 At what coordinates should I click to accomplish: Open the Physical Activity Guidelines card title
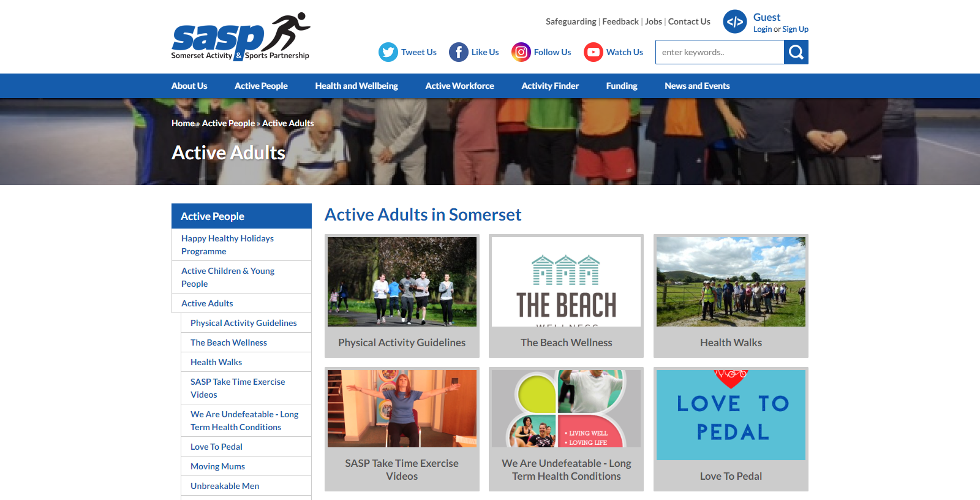402,343
